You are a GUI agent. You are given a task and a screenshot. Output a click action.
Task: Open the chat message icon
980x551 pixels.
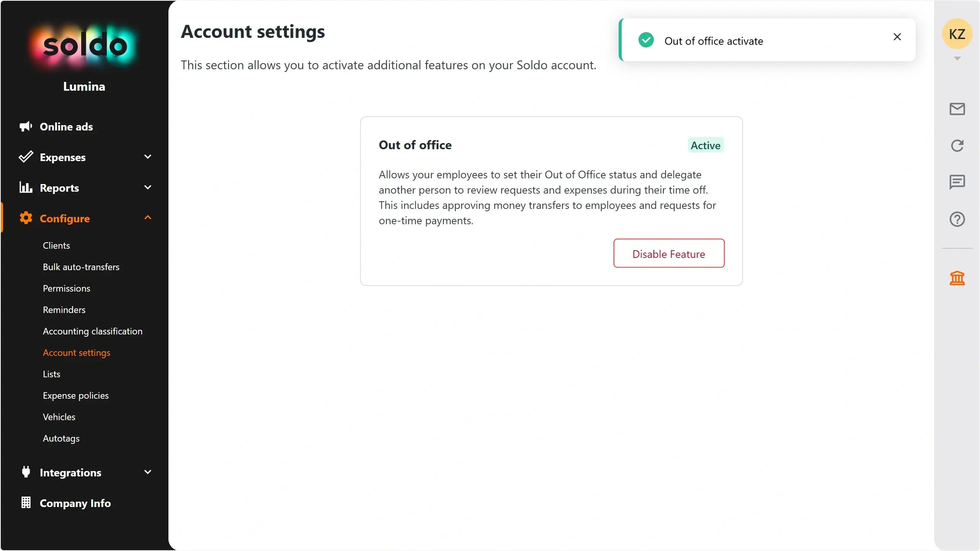(x=957, y=182)
